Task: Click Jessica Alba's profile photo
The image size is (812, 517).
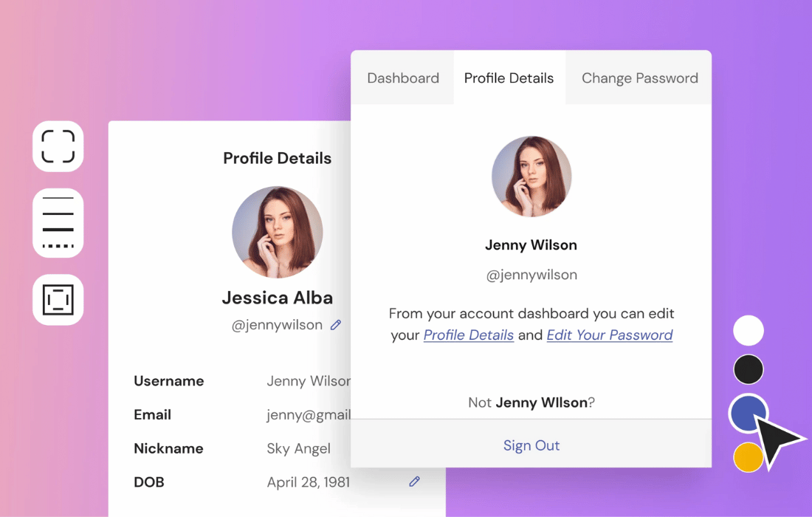Action: pyautogui.click(x=278, y=232)
